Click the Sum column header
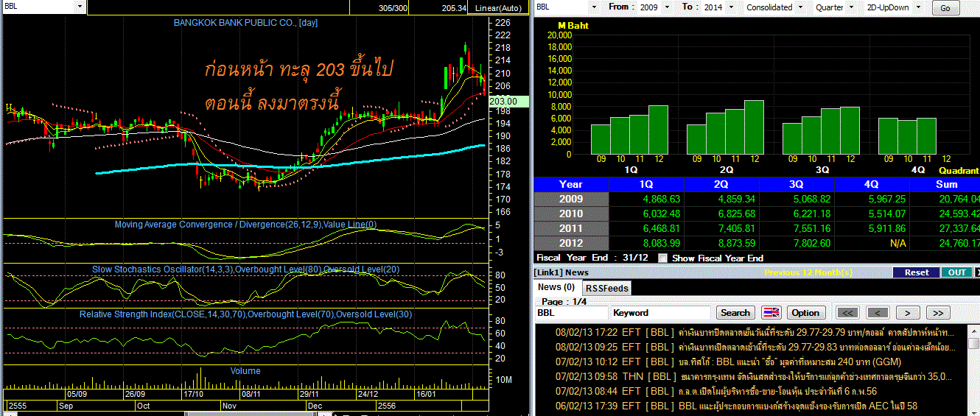 946,184
